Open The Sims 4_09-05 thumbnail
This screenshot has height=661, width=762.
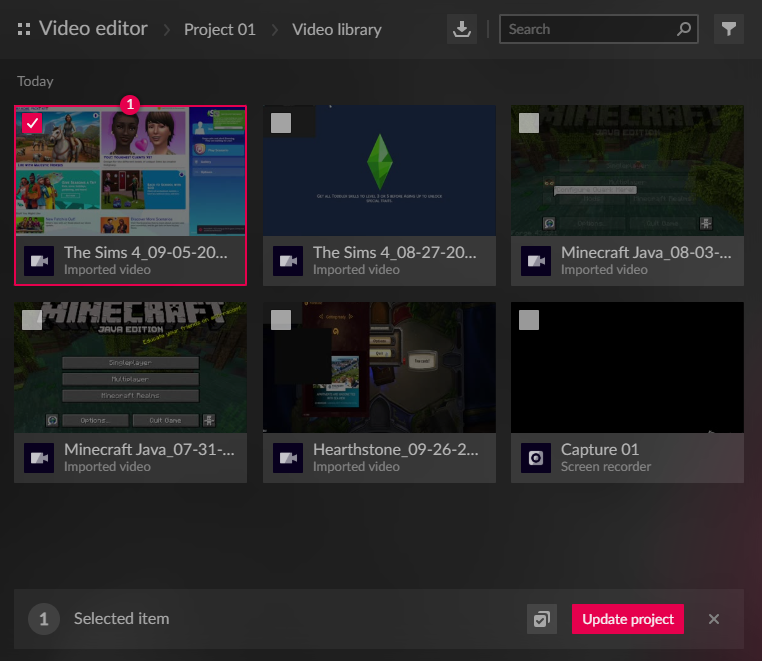pos(130,171)
